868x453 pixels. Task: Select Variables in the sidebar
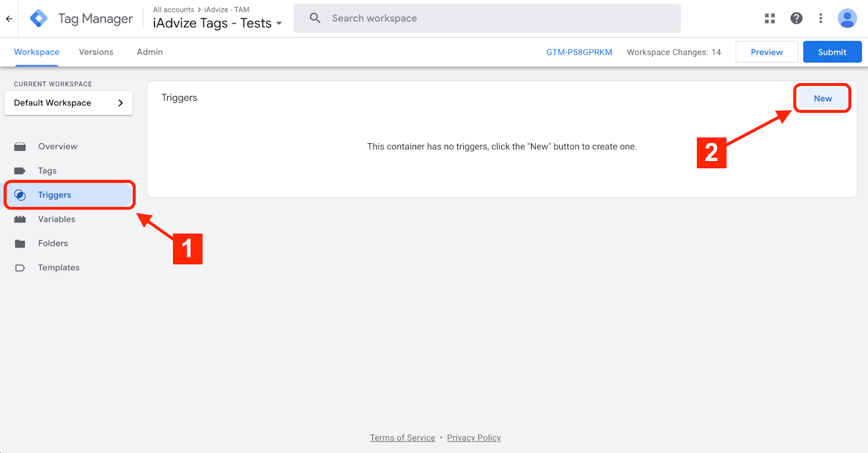pos(56,219)
